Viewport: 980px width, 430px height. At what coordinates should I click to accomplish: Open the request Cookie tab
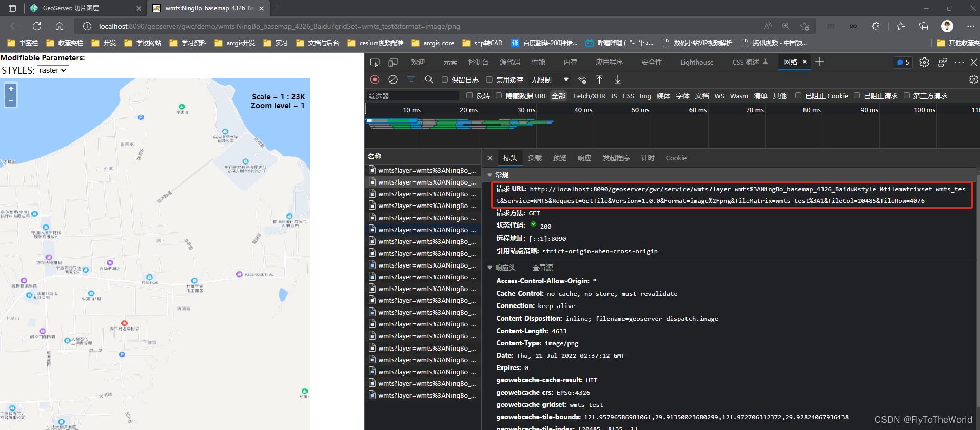tap(676, 158)
